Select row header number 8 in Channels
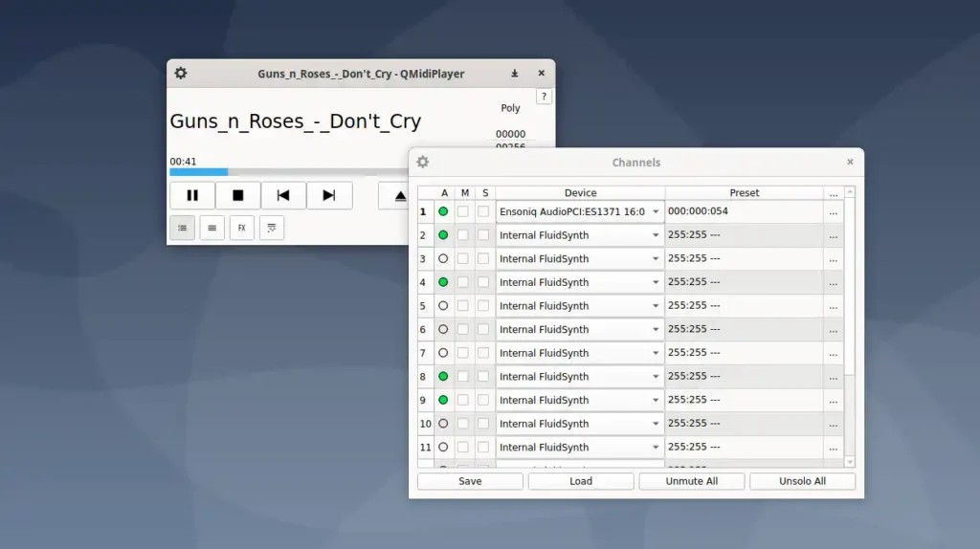 coord(425,377)
